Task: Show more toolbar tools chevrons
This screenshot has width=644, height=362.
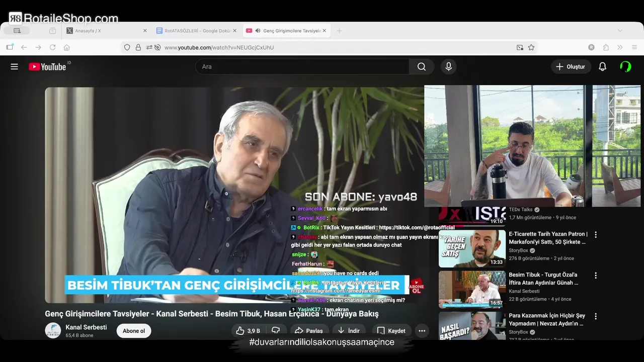Action: click(620, 47)
